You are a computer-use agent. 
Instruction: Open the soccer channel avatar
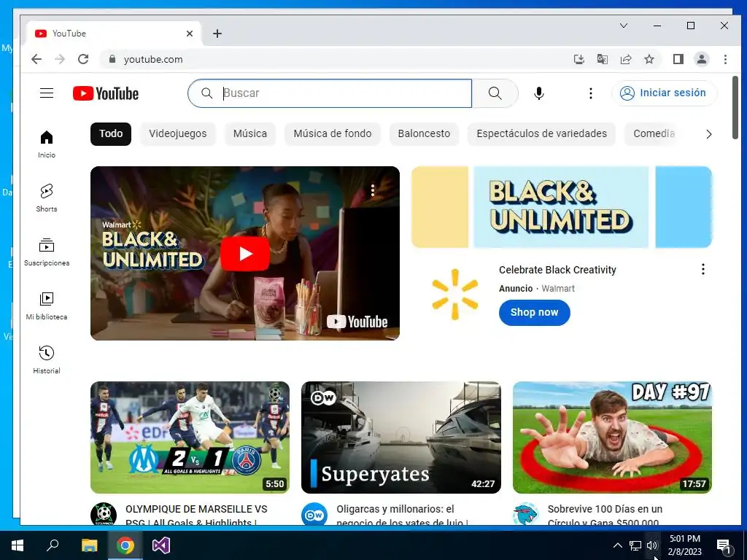click(104, 516)
